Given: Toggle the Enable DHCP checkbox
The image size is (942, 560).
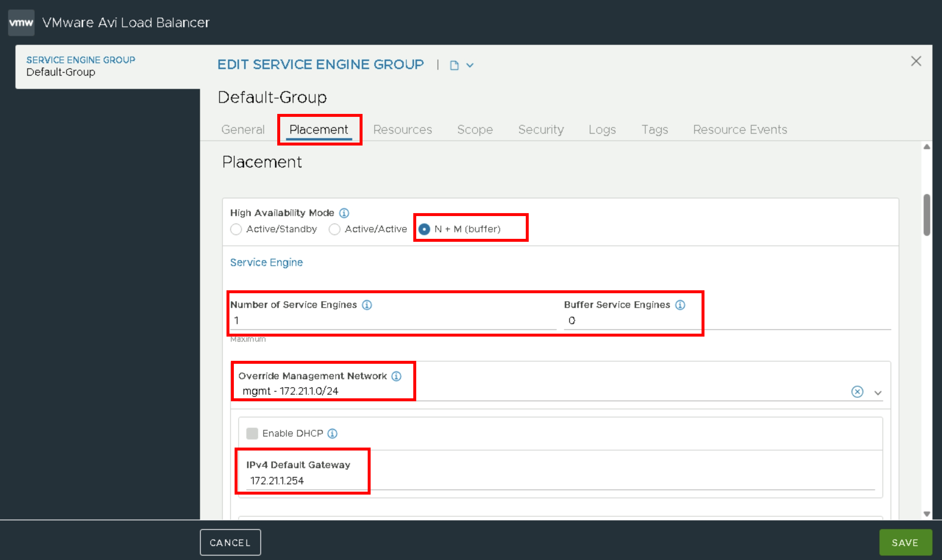Looking at the screenshot, I should 252,434.
